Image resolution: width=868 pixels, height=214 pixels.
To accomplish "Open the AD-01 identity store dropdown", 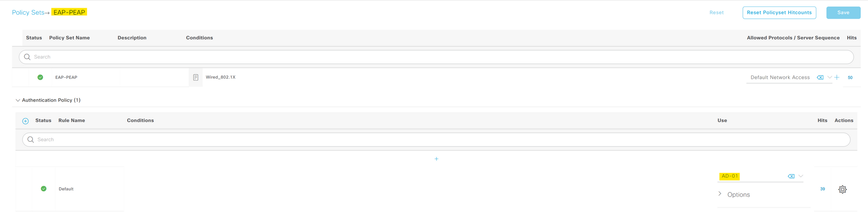I will (801, 176).
